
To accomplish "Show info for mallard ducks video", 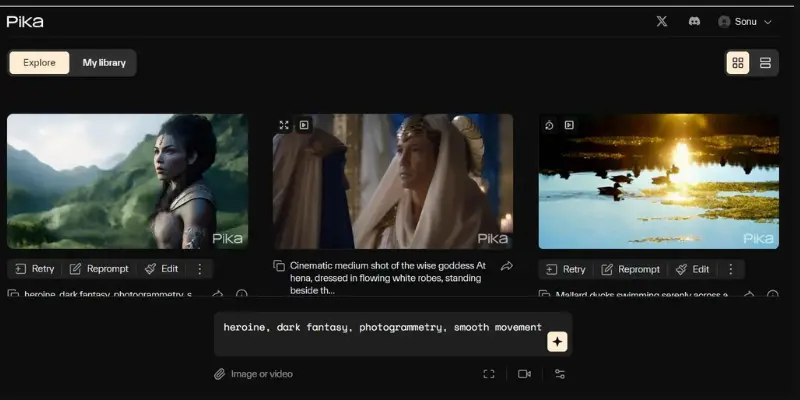I will (772, 294).
